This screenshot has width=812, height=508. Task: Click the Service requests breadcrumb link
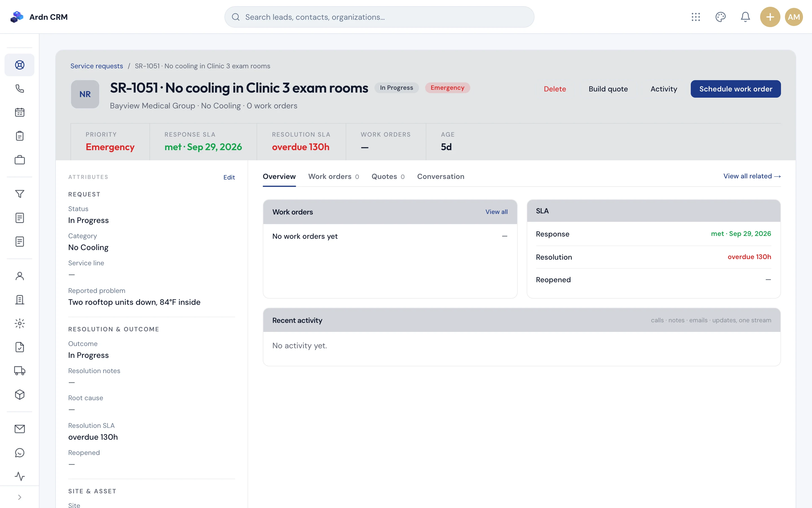97,66
